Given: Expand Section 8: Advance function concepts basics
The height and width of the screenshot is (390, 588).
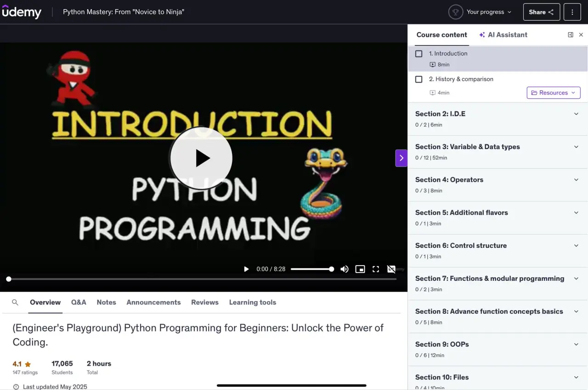Looking at the screenshot, I should (498, 317).
